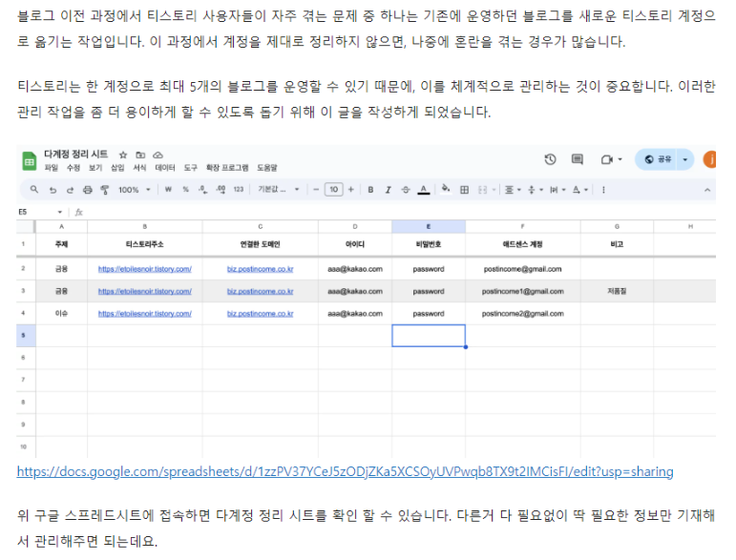Collapse the menu bar with chevron
The image size is (736, 560).
(707, 190)
